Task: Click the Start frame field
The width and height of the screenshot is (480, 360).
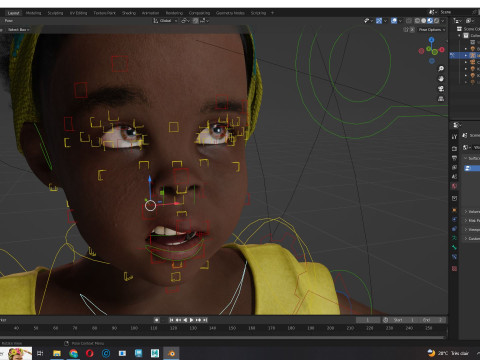Action: (404, 320)
